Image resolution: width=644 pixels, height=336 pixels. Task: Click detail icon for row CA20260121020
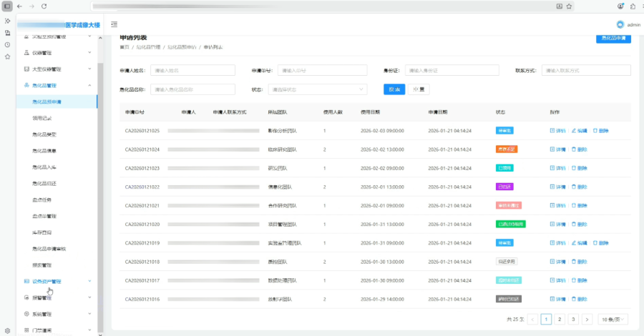[552, 224]
